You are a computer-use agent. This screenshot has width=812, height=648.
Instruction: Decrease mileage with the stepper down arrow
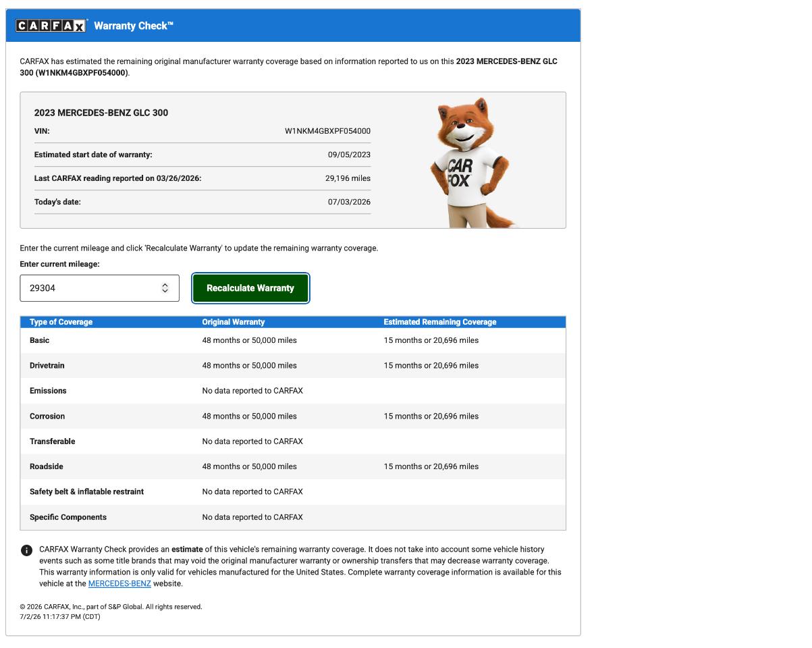pyautogui.click(x=165, y=291)
